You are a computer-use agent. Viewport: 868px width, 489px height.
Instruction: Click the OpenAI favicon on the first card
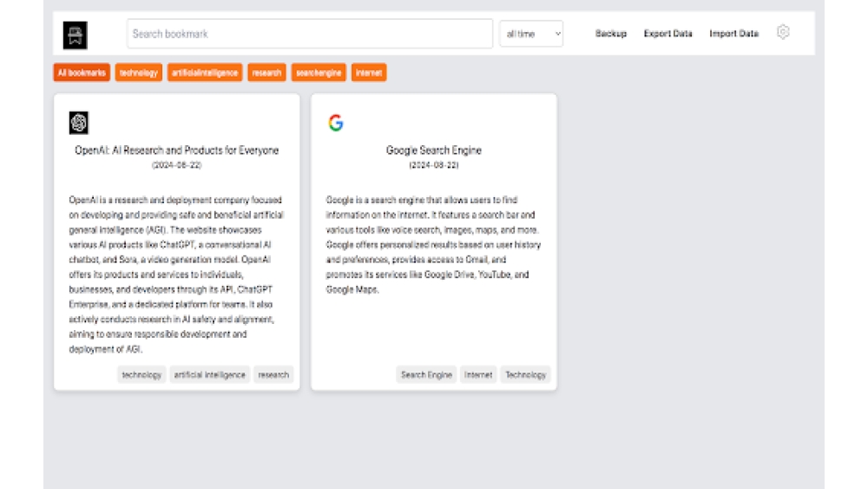[x=79, y=122]
